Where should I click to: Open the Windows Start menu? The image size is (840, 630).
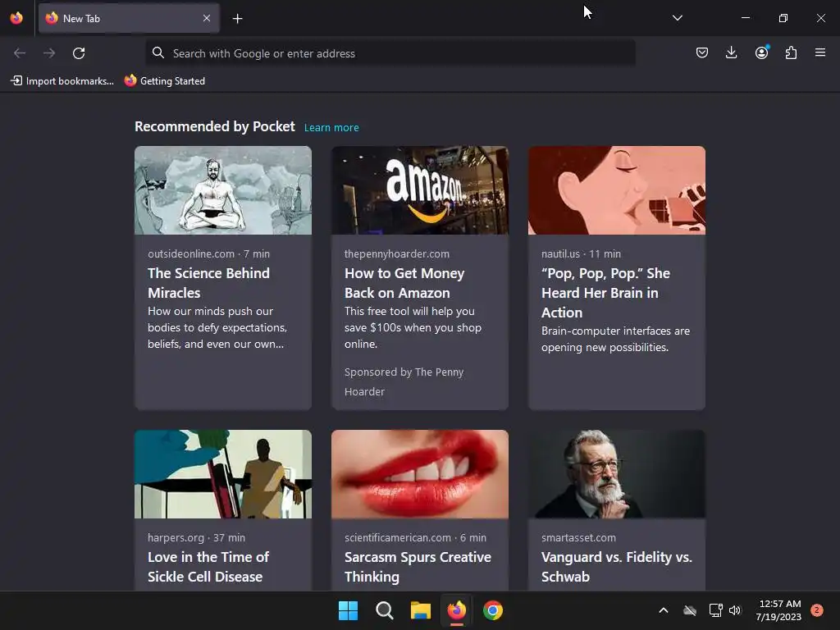tap(348, 610)
